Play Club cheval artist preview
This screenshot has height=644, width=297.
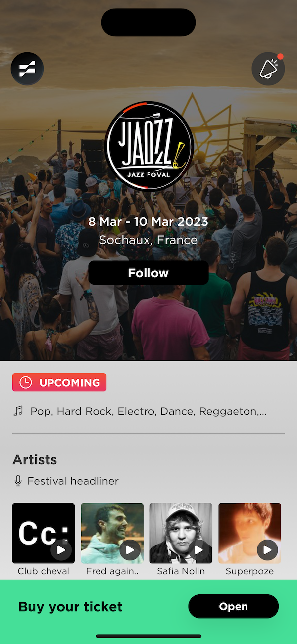point(61,550)
